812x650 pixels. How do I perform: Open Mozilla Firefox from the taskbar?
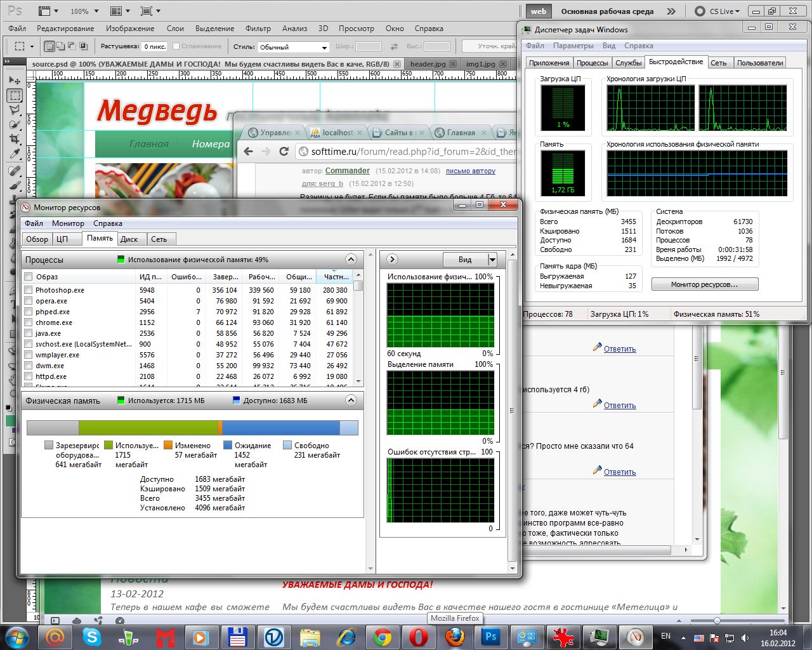(x=454, y=637)
